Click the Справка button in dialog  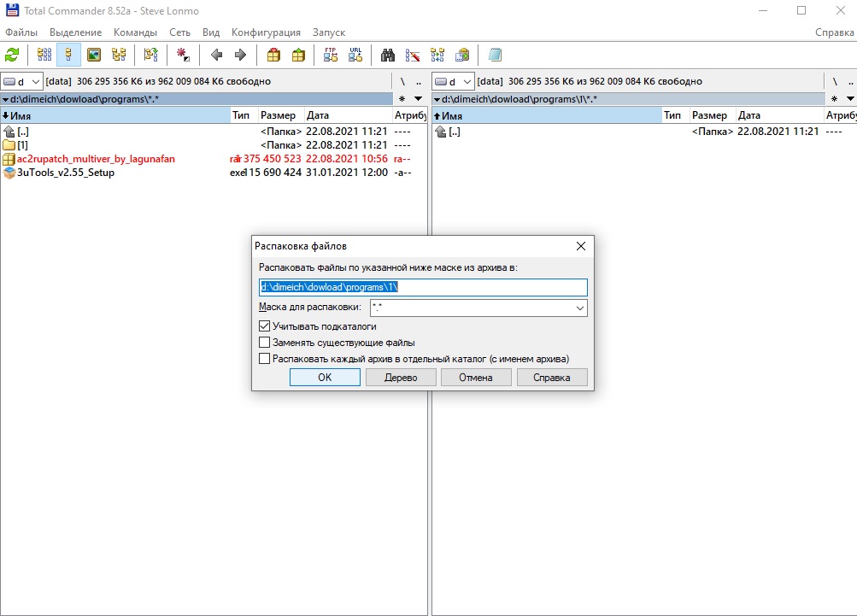[x=552, y=377]
